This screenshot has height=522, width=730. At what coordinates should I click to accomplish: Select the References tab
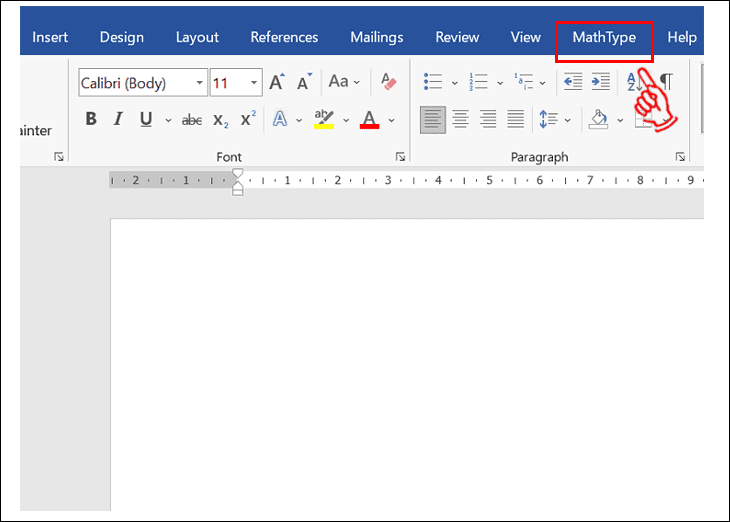click(284, 38)
